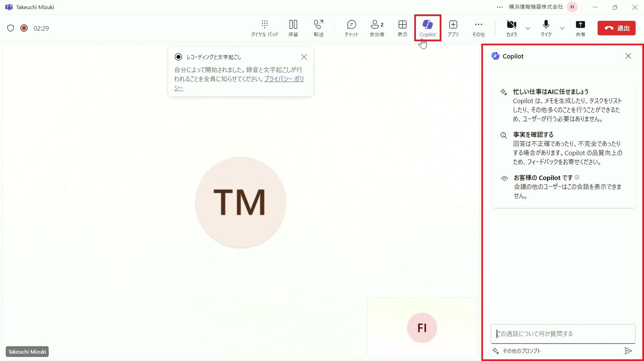
Task: Send the Copilot prompt arrow
Action: 628,351
